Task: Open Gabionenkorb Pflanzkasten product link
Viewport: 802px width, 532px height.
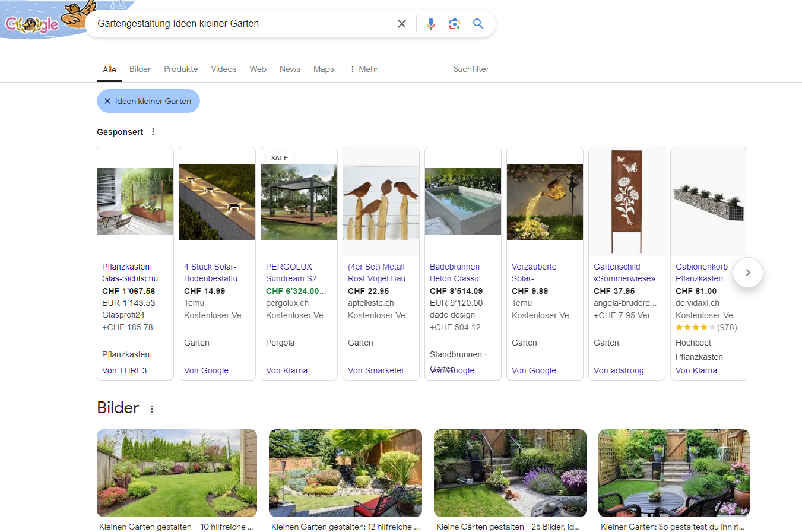Action: 703,273
